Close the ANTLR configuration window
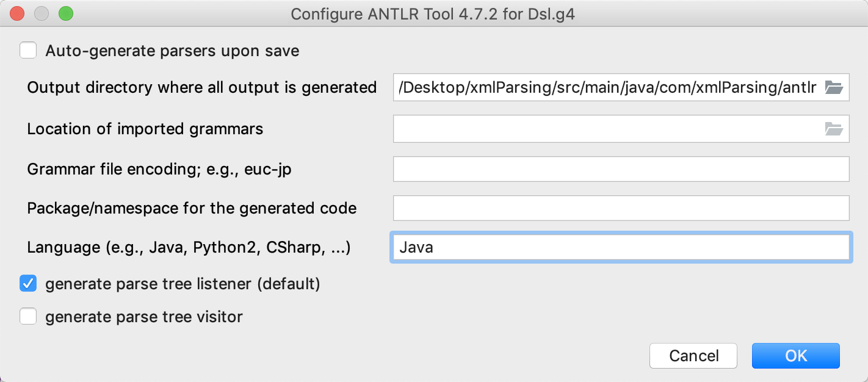This screenshot has height=382, width=868. click(16, 13)
